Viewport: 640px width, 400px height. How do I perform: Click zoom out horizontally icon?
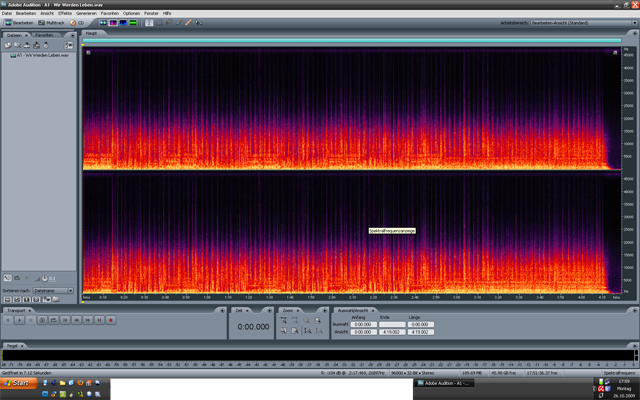tap(295, 320)
